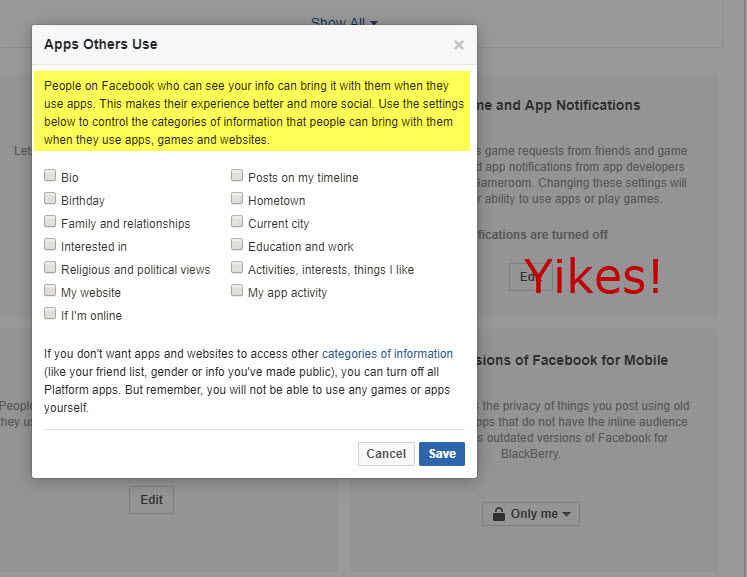Click the Apps Others Use dialog title

[x=101, y=44]
